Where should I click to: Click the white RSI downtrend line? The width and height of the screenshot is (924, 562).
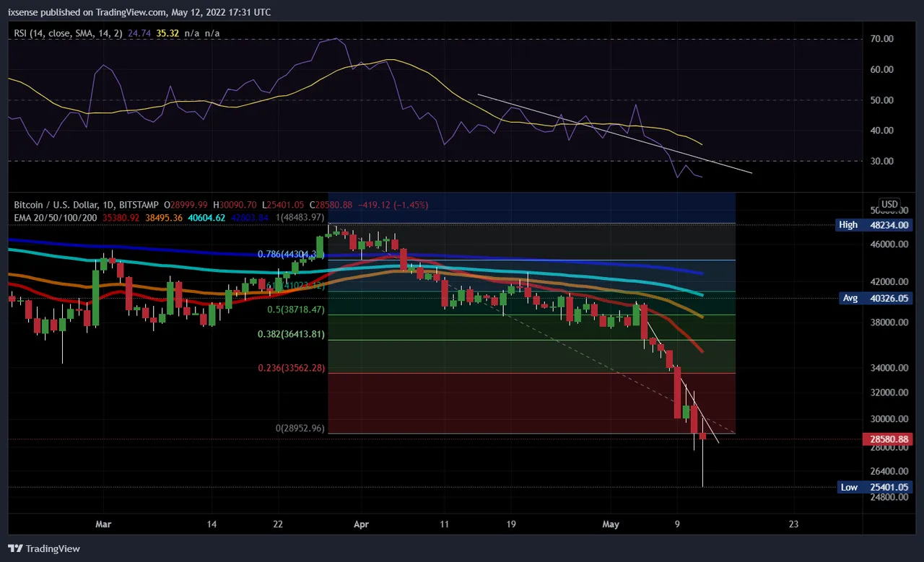[614, 133]
